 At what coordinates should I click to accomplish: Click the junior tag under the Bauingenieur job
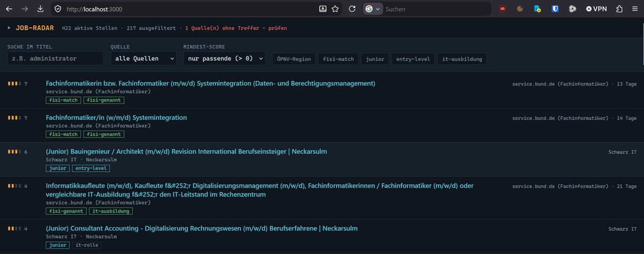pos(58,169)
